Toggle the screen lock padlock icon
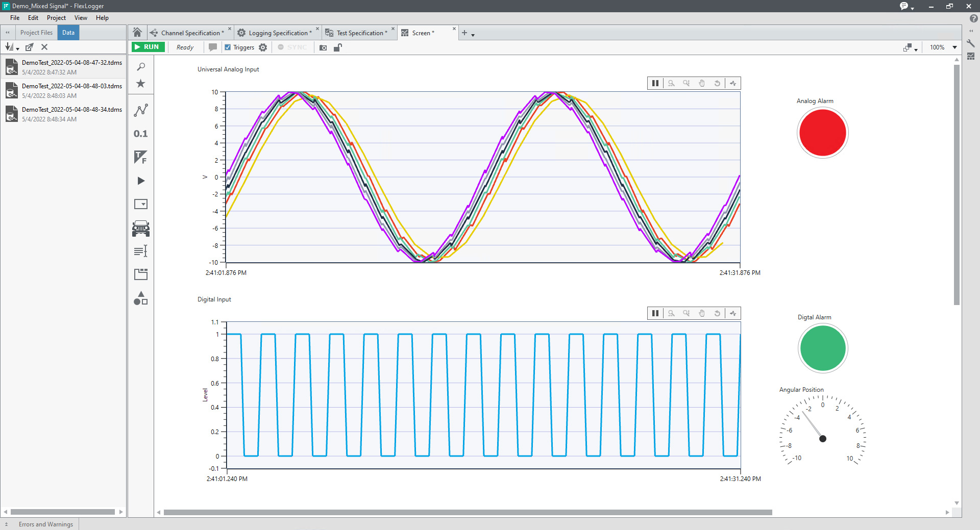The width and height of the screenshot is (980, 530). pyautogui.click(x=337, y=47)
